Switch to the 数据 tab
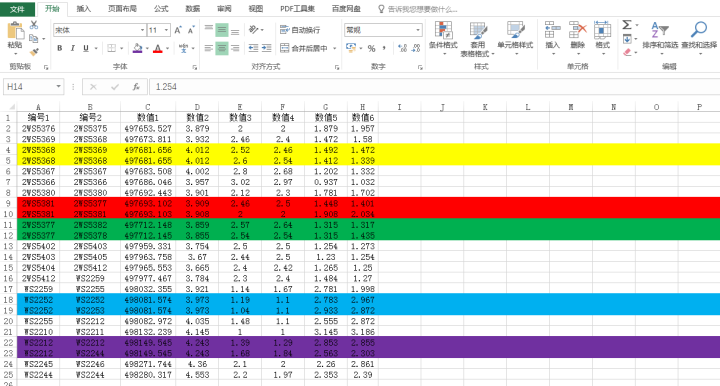 pos(192,9)
